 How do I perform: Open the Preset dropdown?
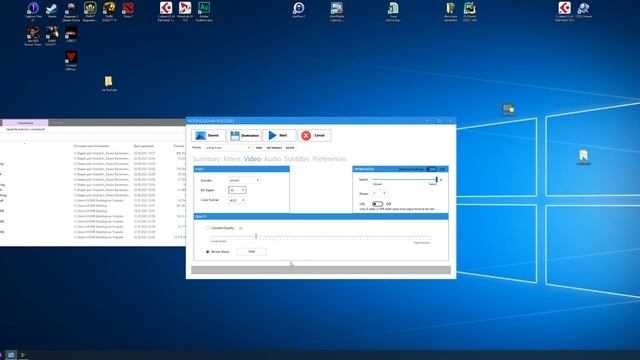click(x=228, y=148)
